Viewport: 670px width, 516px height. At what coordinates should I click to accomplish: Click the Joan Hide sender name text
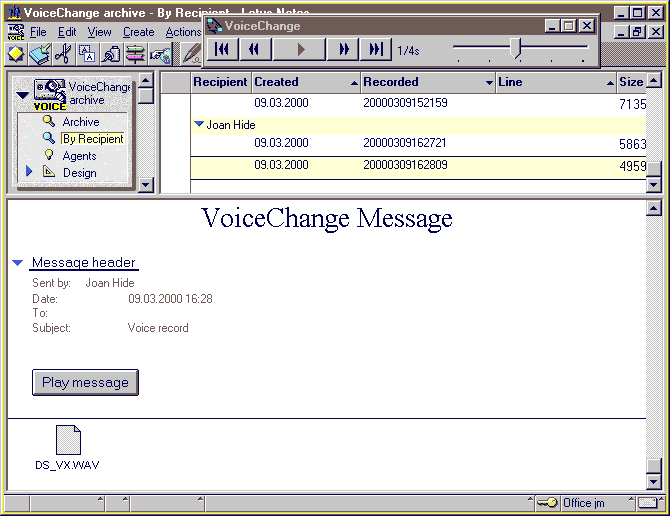(110, 283)
